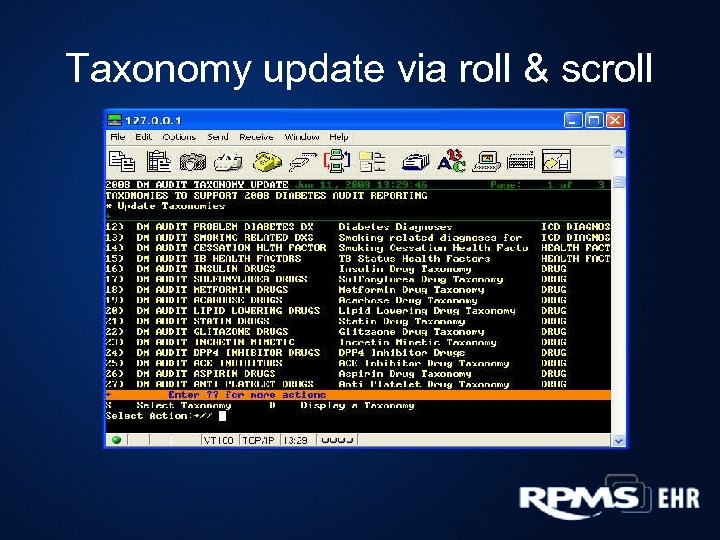Click the 'Diabetes Diagnoses' description text
Image resolution: width=720 pixels, height=540 pixels.
click(x=395, y=227)
